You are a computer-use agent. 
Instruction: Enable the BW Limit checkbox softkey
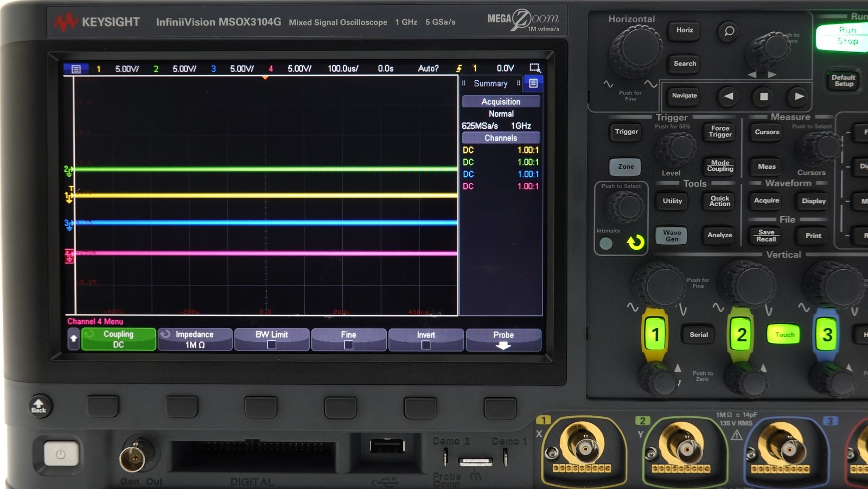(272, 339)
